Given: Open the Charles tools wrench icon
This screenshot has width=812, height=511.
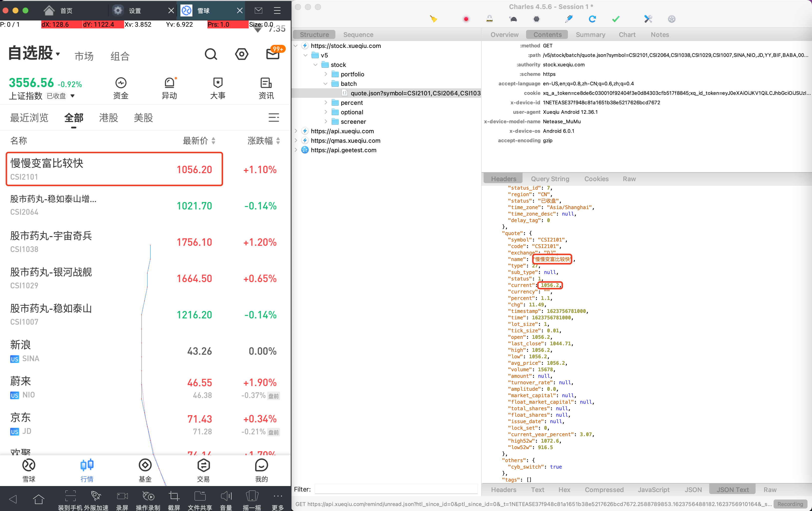Looking at the screenshot, I should [x=648, y=19].
